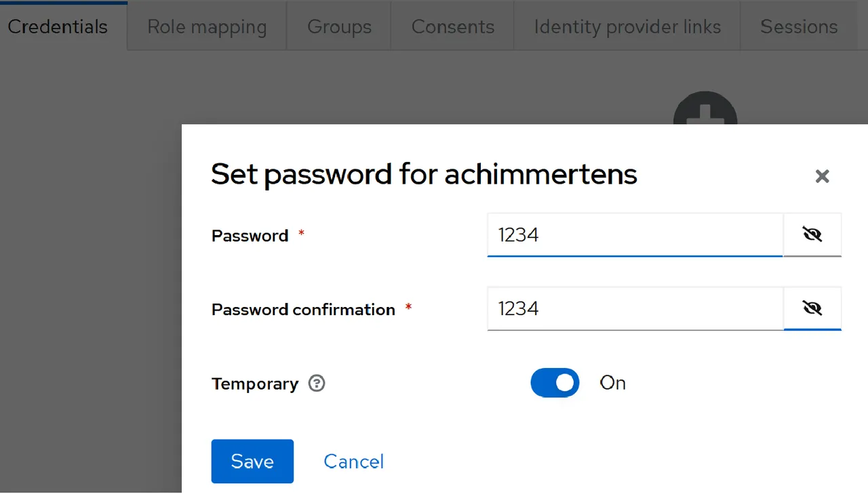The width and height of the screenshot is (868, 494).
Task: Switch to the Role mapping tab
Action: 207,26
